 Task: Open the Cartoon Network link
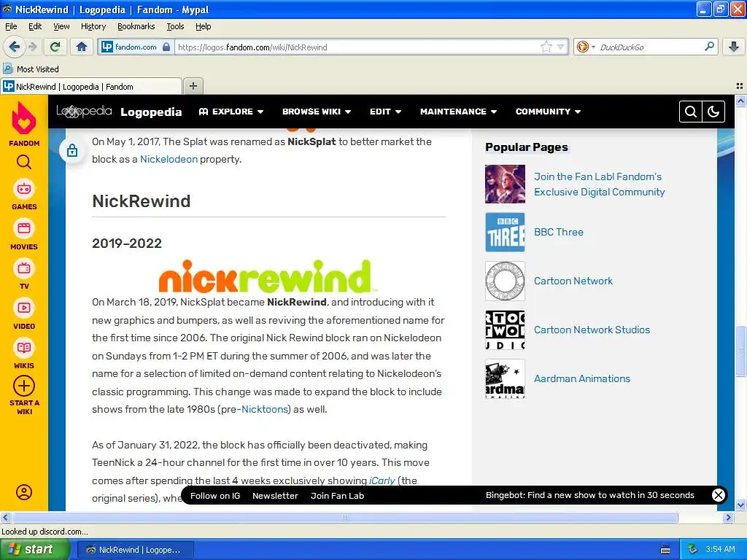(573, 281)
